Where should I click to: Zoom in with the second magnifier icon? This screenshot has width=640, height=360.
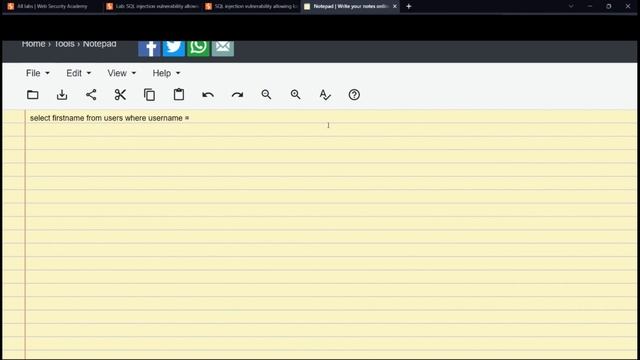296,95
